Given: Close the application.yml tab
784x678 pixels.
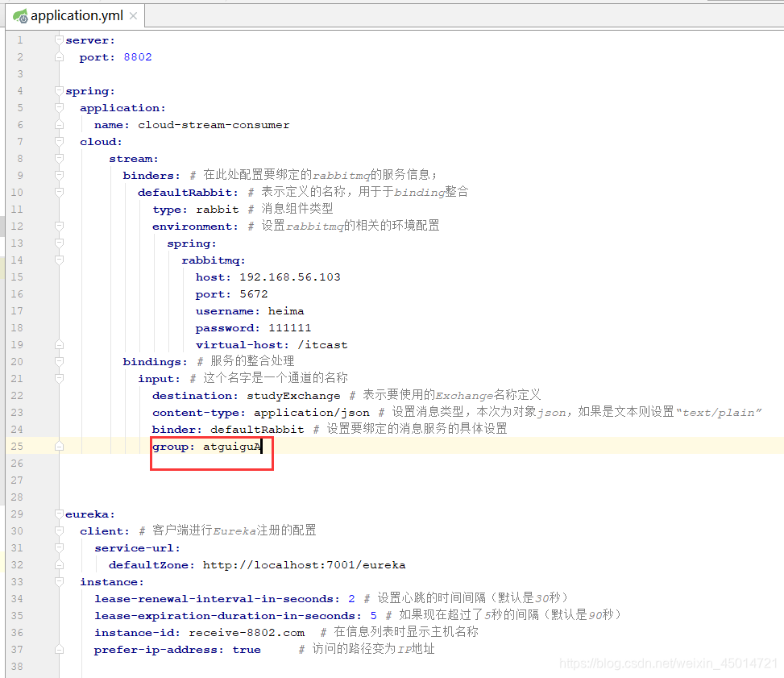Looking at the screenshot, I should pyautogui.click(x=133, y=16).
